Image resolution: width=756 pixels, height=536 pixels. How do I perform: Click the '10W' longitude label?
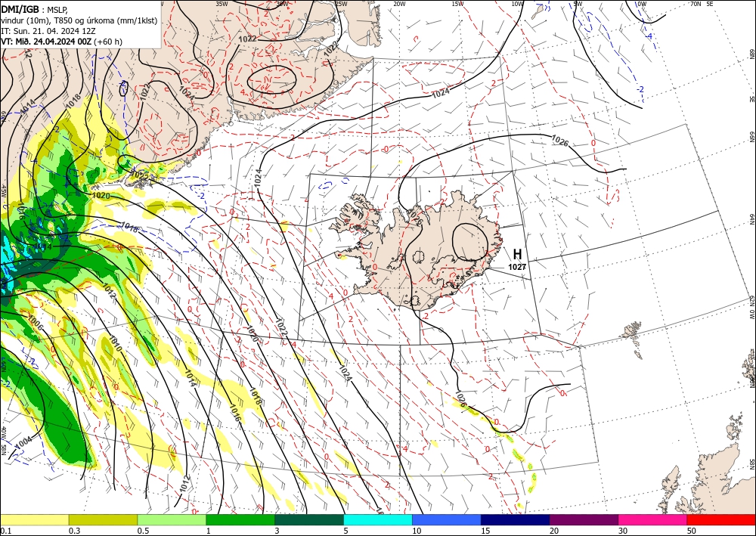click(517, 4)
